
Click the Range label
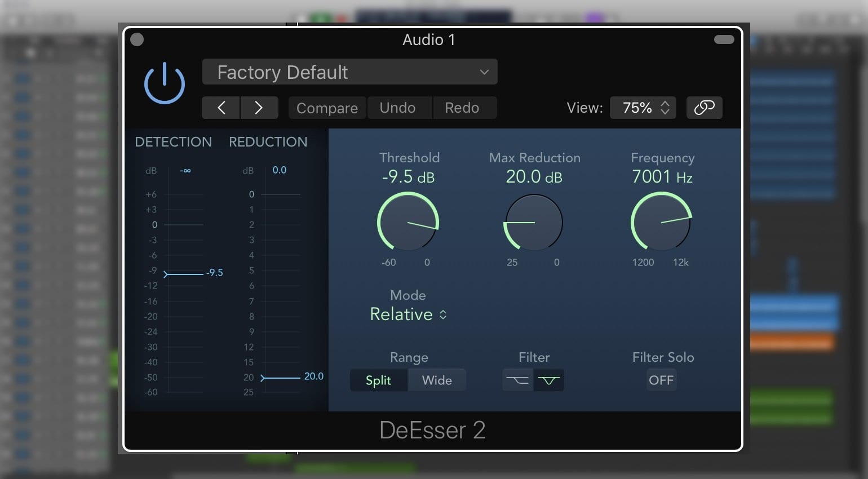(409, 358)
